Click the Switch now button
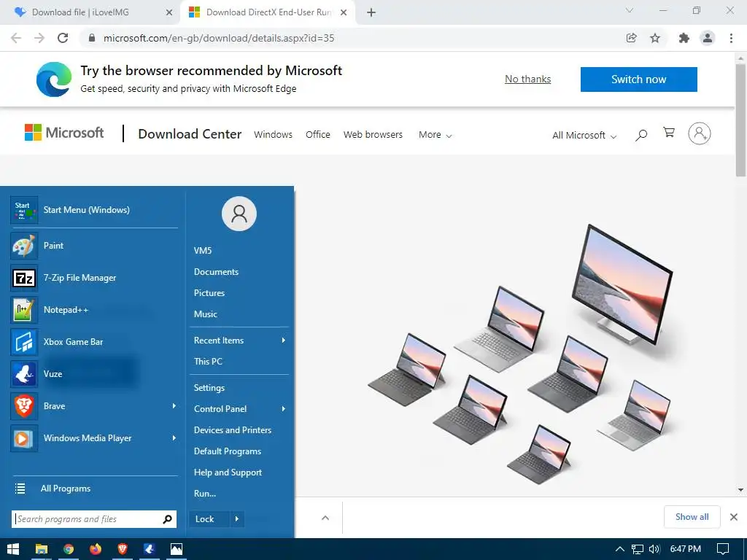The image size is (747, 560). coord(638,79)
